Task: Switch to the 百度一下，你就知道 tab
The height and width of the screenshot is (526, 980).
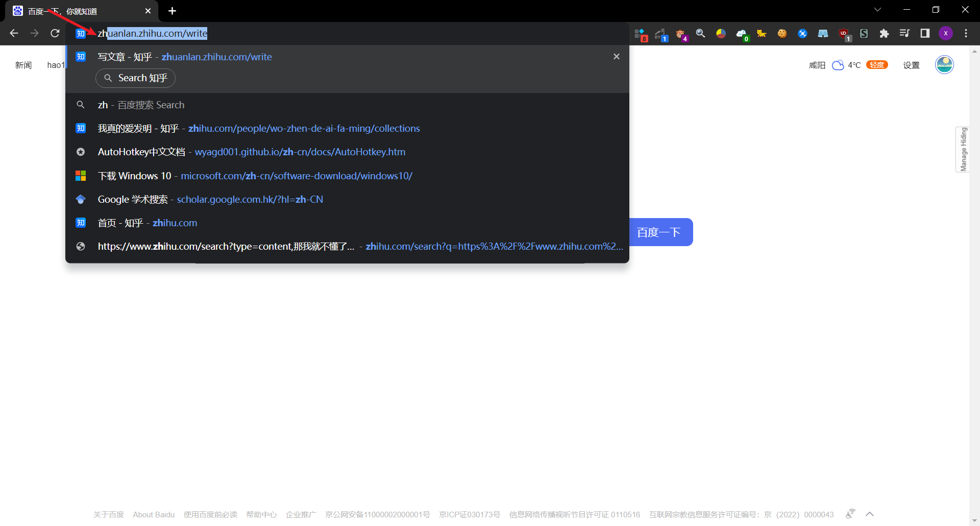Action: click(x=82, y=11)
